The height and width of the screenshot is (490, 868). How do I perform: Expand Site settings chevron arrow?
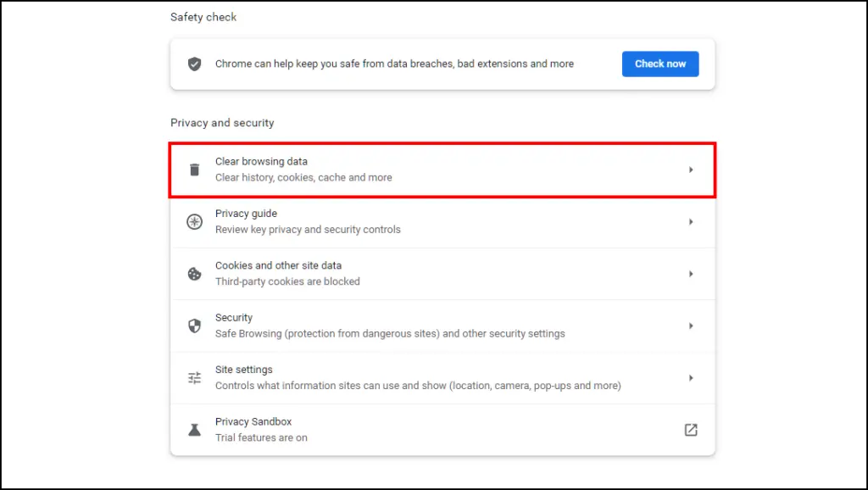[691, 377]
